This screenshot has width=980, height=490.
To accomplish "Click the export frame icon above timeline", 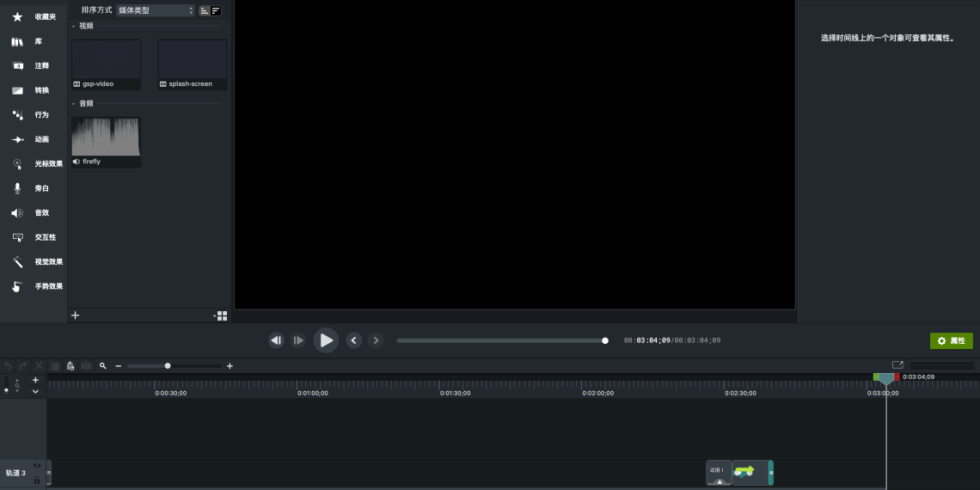I will tap(897, 365).
